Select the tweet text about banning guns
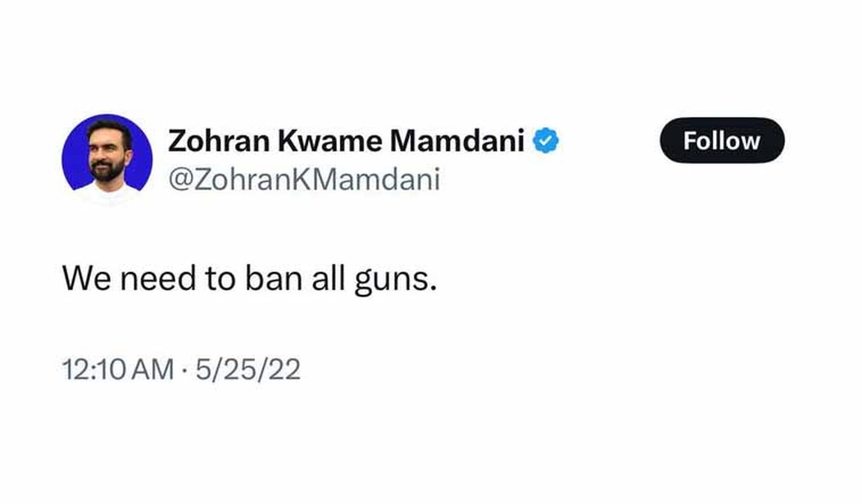The width and height of the screenshot is (862, 504). [x=246, y=281]
